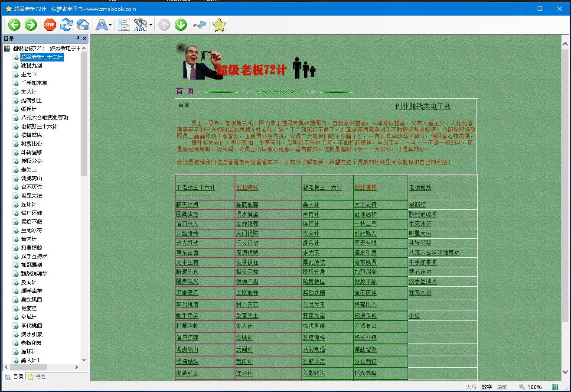Open the font size dropdown arrow
Viewport: 571px width, 392px height.
111,25
